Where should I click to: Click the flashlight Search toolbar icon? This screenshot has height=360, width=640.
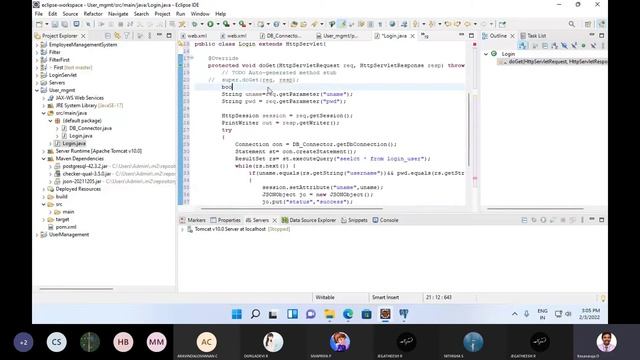tap(314, 24)
